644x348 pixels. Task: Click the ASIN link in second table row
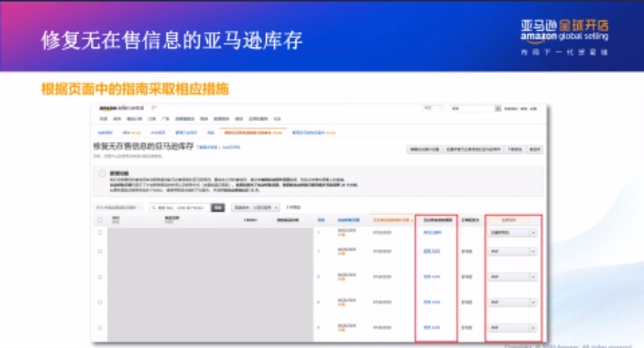pos(432,251)
